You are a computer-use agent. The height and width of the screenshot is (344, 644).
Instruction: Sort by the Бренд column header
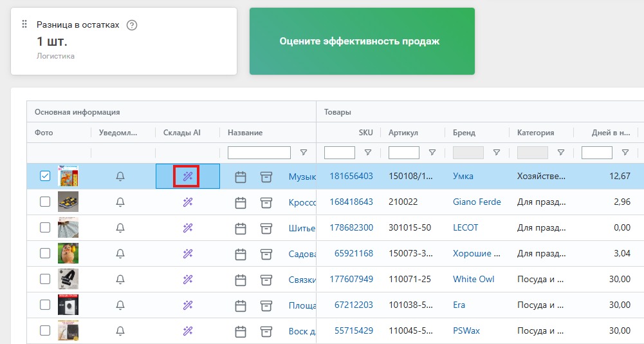point(464,133)
